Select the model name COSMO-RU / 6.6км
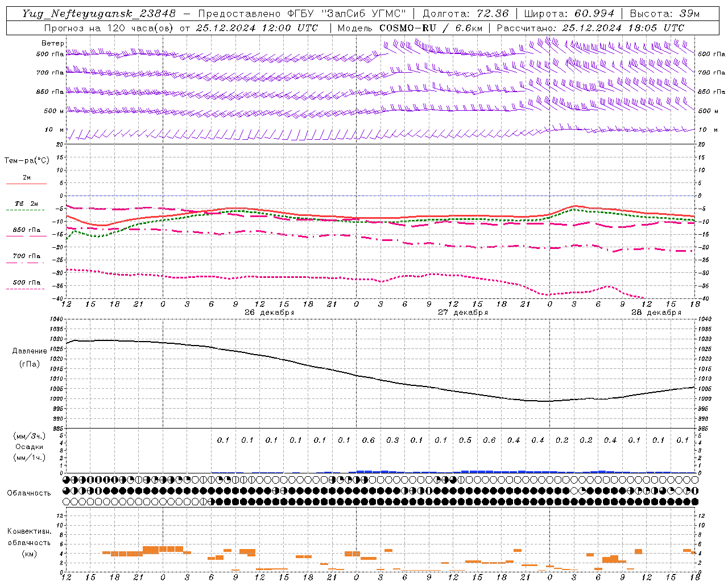Viewport: 728px width, 582px height. click(x=431, y=28)
